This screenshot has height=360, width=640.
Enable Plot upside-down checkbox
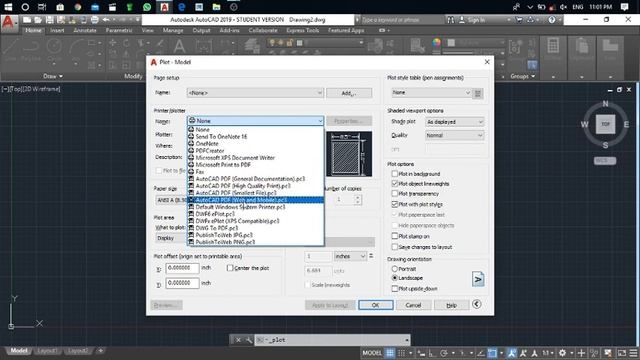tap(395, 289)
